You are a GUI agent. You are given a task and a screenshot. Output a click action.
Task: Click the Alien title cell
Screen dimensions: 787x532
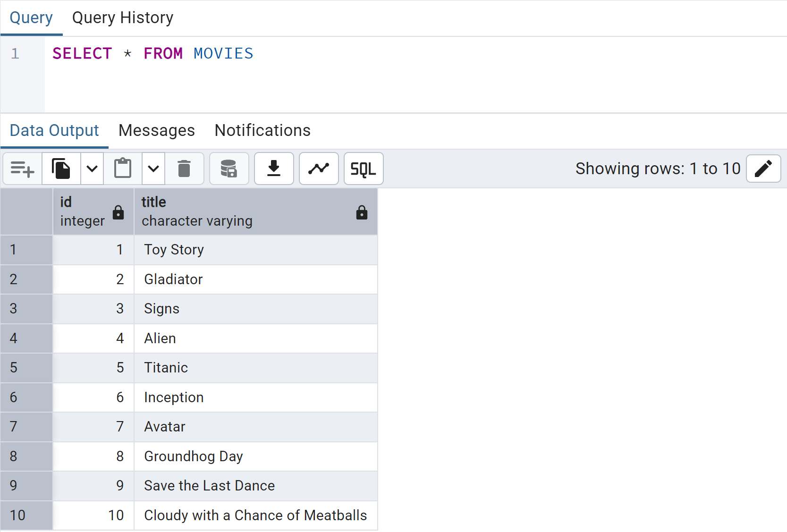click(256, 338)
